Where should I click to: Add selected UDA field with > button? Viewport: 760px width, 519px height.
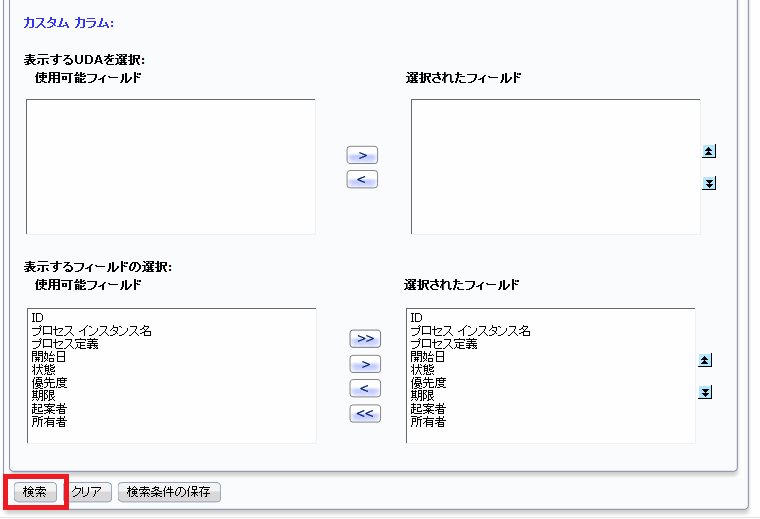(x=362, y=155)
